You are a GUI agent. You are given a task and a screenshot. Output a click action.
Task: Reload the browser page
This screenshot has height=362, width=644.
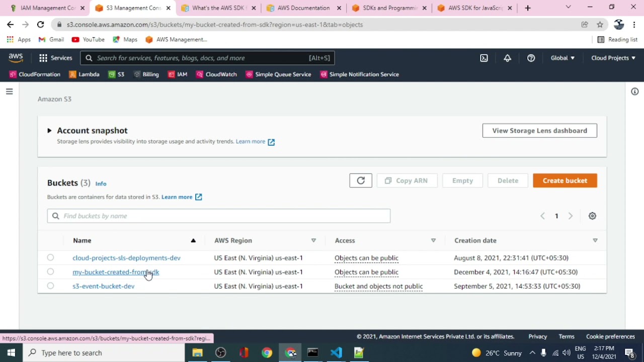tap(40, 24)
